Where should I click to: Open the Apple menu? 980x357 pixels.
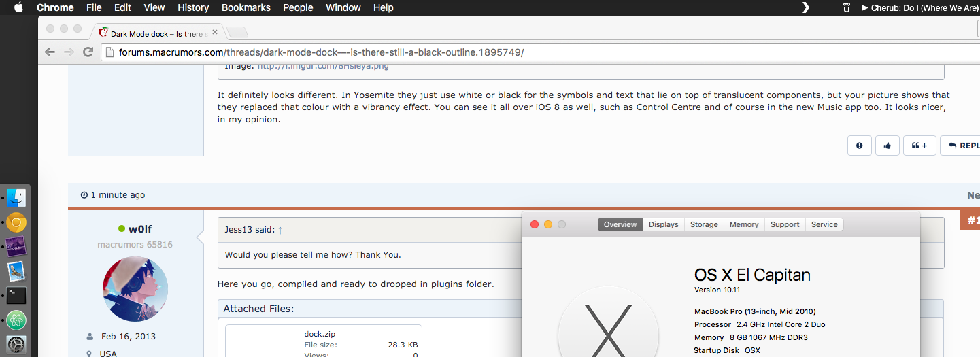click(18, 7)
